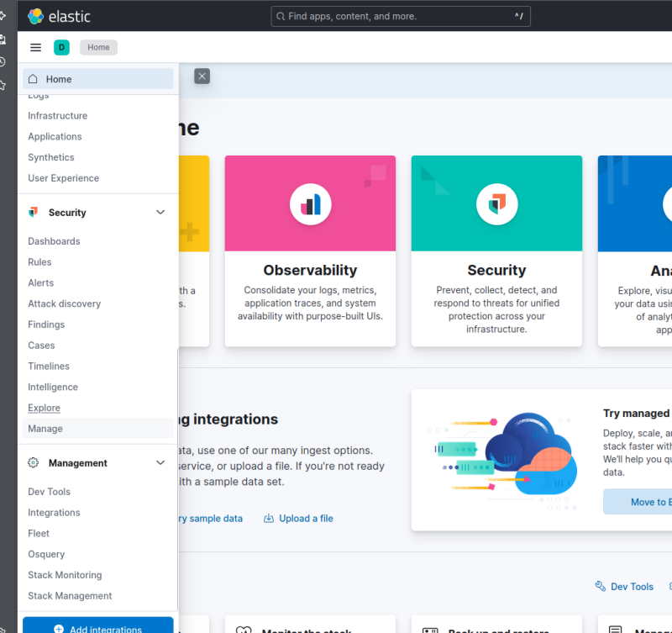672x633 pixels.
Task: Open the green D space avatar
Action: click(61, 48)
